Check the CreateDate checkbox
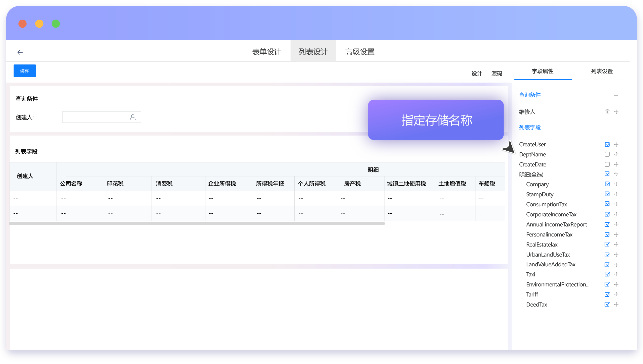This screenshot has height=364, width=643. coord(607,164)
